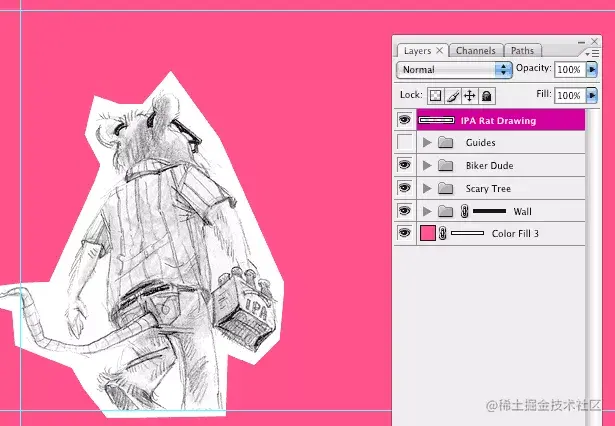Image resolution: width=615 pixels, height=426 pixels.
Task: Close the Layers tab with its X
Action: pyautogui.click(x=440, y=51)
